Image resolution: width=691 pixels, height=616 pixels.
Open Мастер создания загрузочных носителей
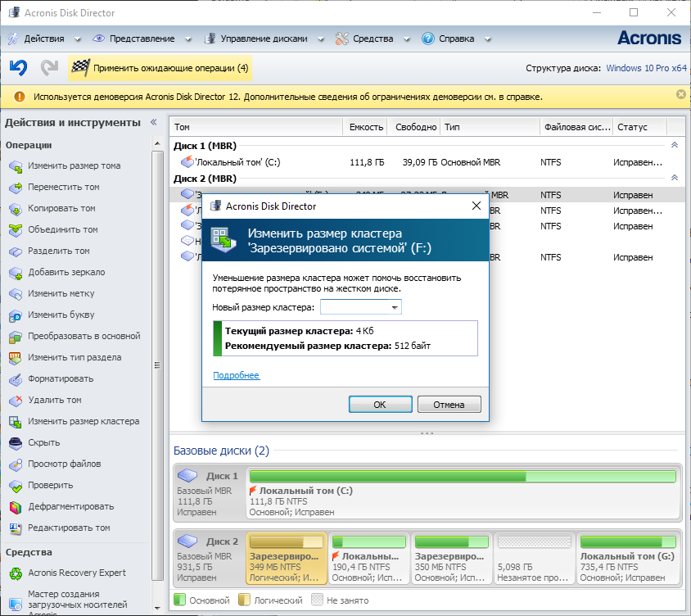[x=77, y=601]
